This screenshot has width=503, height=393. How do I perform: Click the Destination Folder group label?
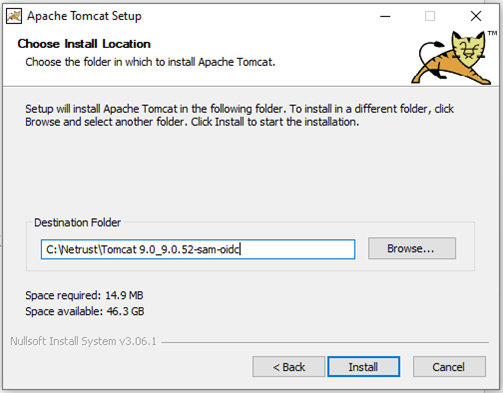coord(77,222)
